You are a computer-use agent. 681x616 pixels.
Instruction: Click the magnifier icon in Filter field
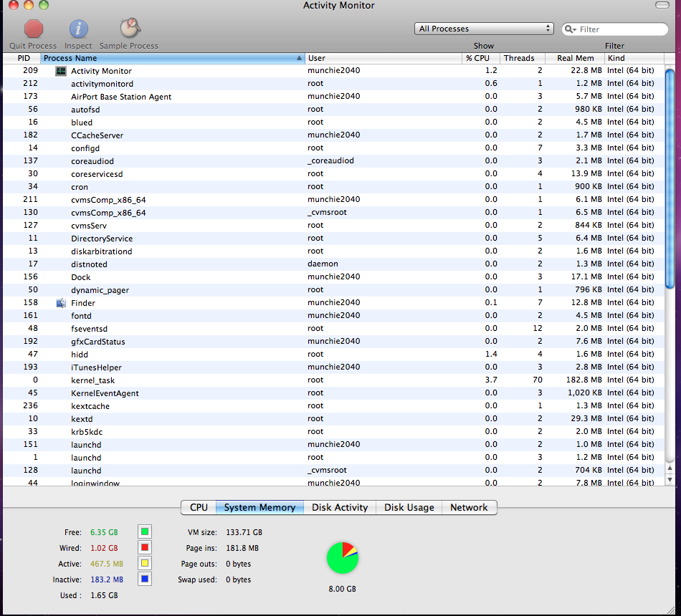pos(569,29)
